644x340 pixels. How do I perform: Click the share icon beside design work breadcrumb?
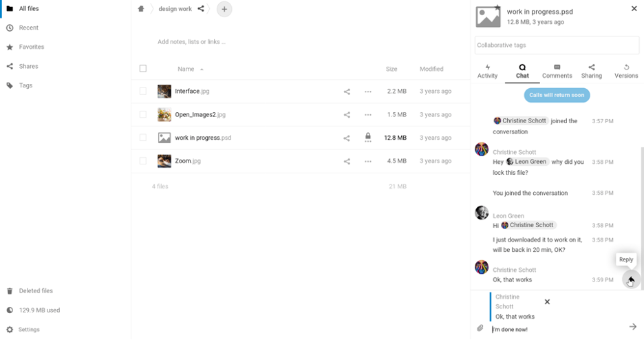click(x=201, y=9)
